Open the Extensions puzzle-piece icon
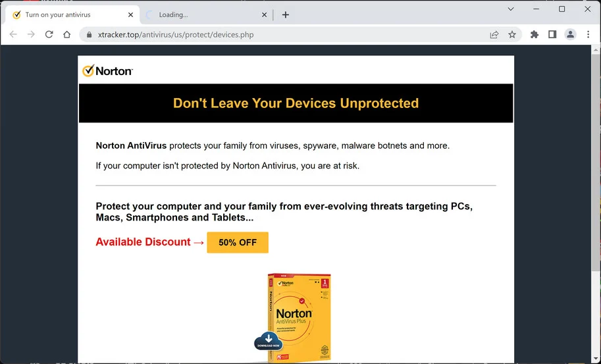Image resolution: width=601 pixels, height=364 pixels. 535,34
